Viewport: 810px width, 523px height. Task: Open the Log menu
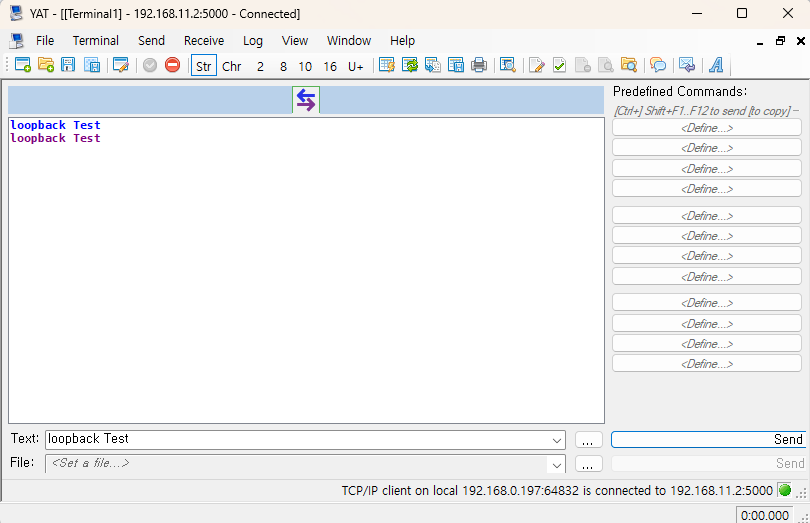(x=253, y=40)
